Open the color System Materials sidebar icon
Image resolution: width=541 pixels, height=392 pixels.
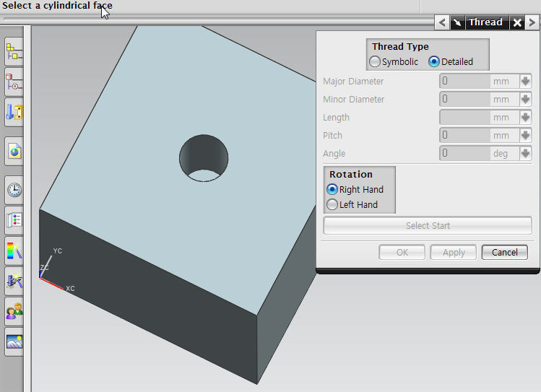click(x=14, y=251)
